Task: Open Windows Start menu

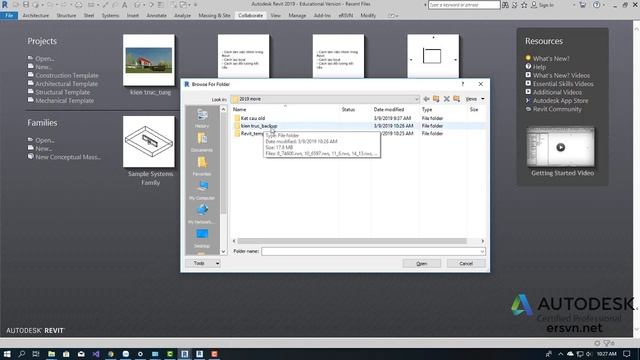Action: [7, 354]
